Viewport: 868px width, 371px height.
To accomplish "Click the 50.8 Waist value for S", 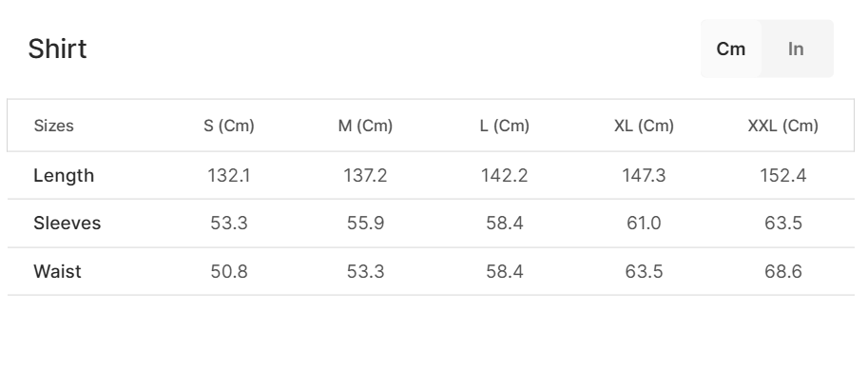I will (228, 271).
